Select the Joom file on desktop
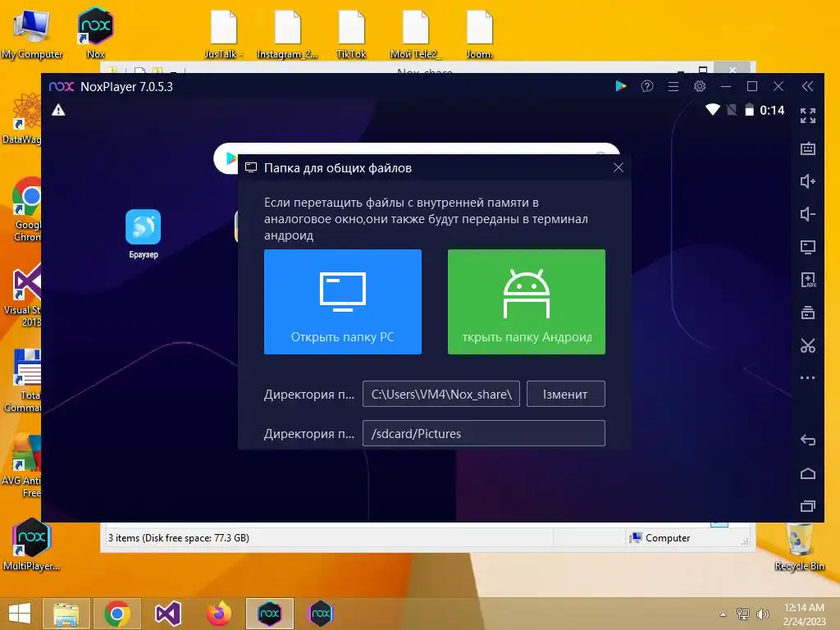The image size is (840, 630). pyautogui.click(x=479, y=34)
